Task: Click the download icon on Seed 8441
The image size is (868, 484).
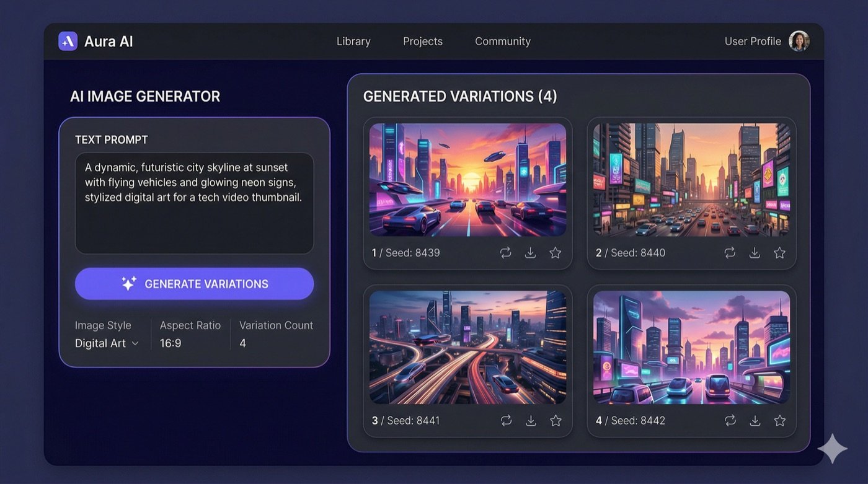Action: 531,420
